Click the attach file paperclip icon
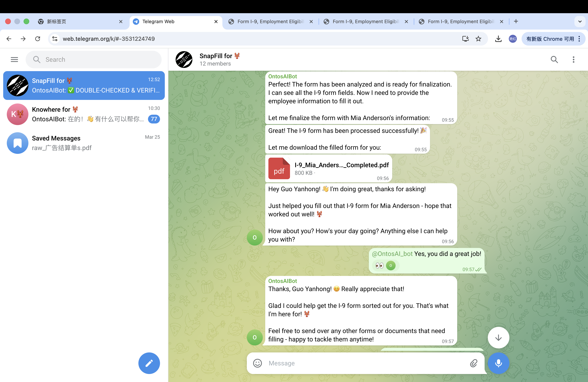The height and width of the screenshot is (382, 588). point(473,363)
